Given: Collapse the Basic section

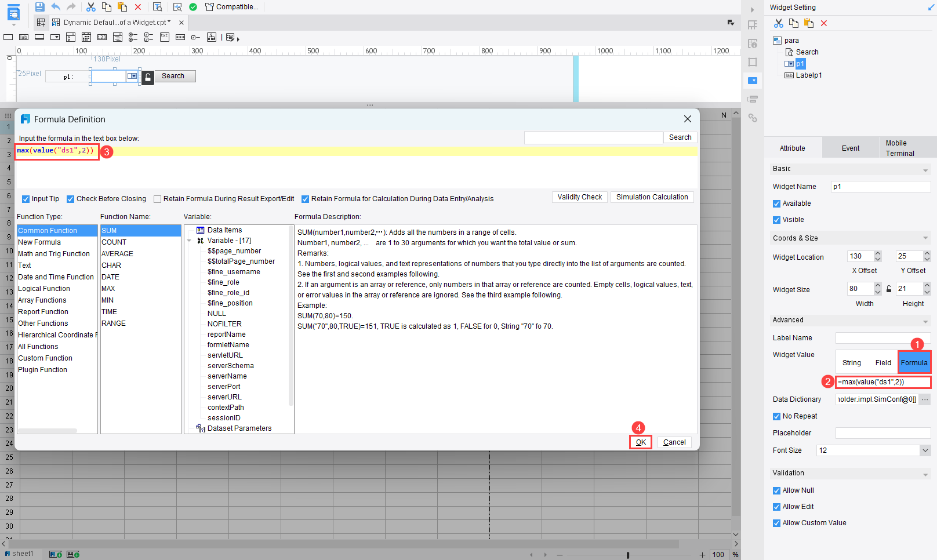Looking at the screenshot, I should (925, 169).
